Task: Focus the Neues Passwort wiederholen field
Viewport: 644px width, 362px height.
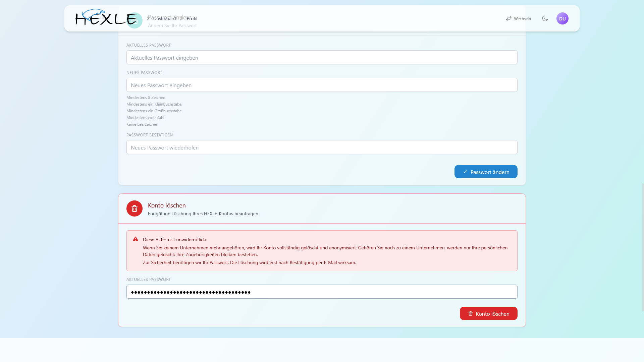Action: (322, 147)
